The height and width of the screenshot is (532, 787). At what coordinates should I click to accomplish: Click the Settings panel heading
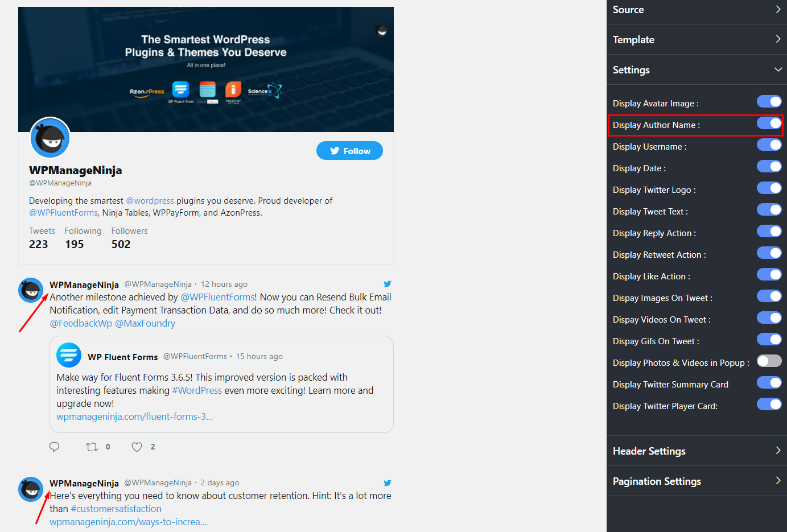(x=631, y=70)
